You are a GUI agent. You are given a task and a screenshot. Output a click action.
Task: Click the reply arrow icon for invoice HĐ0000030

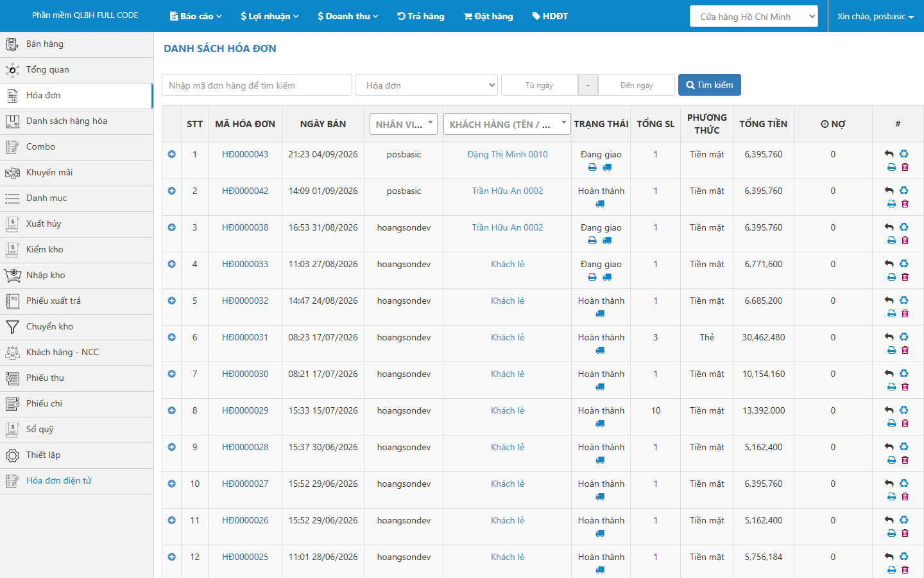[889, 374]
